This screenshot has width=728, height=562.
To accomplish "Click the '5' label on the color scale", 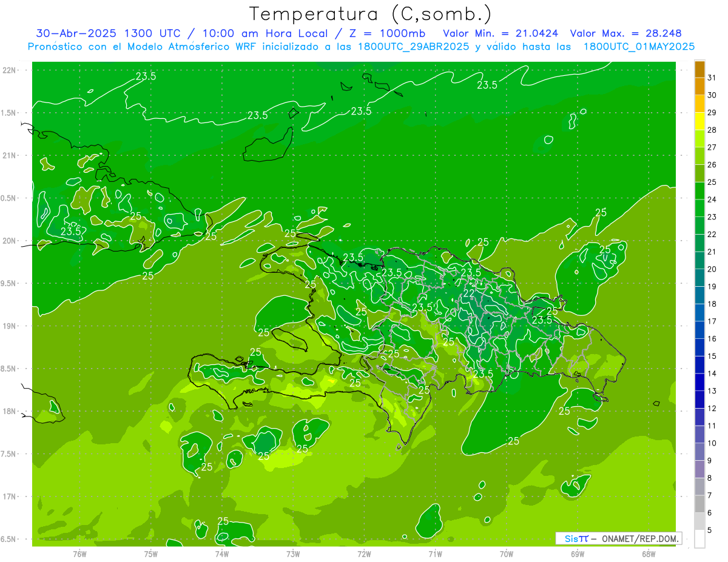I will click(x=710, y=530).
